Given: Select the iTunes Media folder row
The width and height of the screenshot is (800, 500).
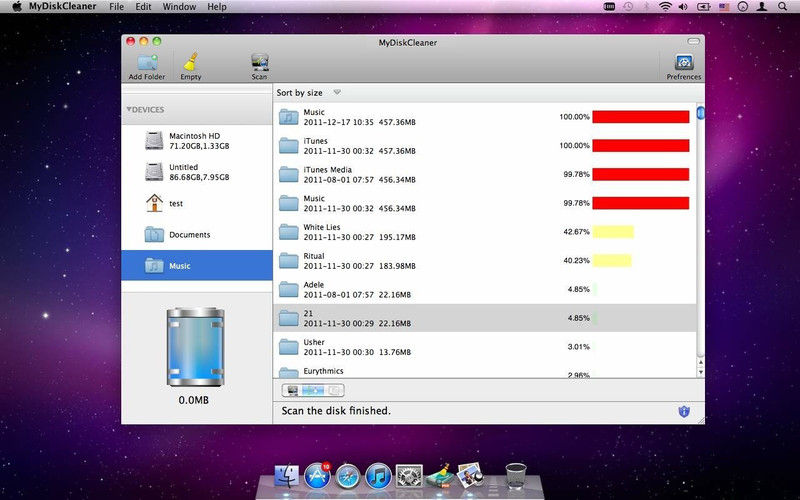Looking at the screenshot, I should pyautogui.click(x=485, y=174).
